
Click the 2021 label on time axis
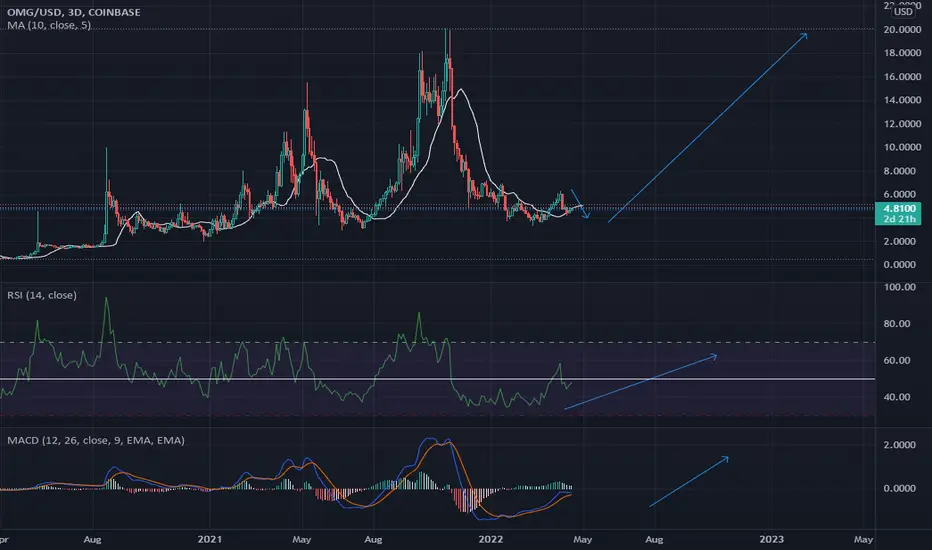coord(210,539)
